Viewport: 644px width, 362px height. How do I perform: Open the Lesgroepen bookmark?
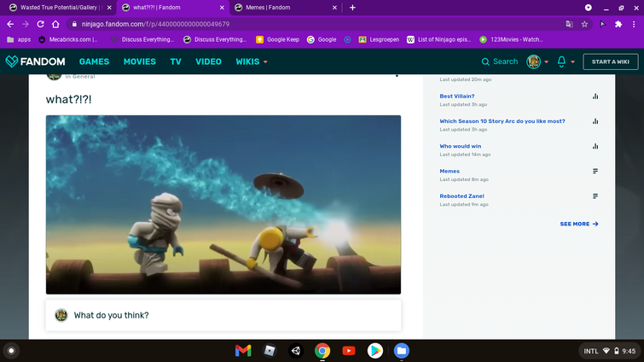coord(379,39)
